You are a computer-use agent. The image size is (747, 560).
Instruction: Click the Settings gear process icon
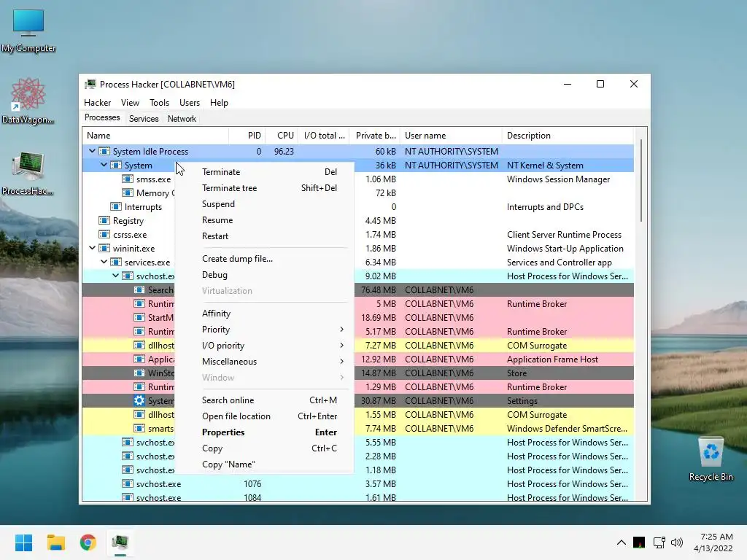(x=139, y=400)
